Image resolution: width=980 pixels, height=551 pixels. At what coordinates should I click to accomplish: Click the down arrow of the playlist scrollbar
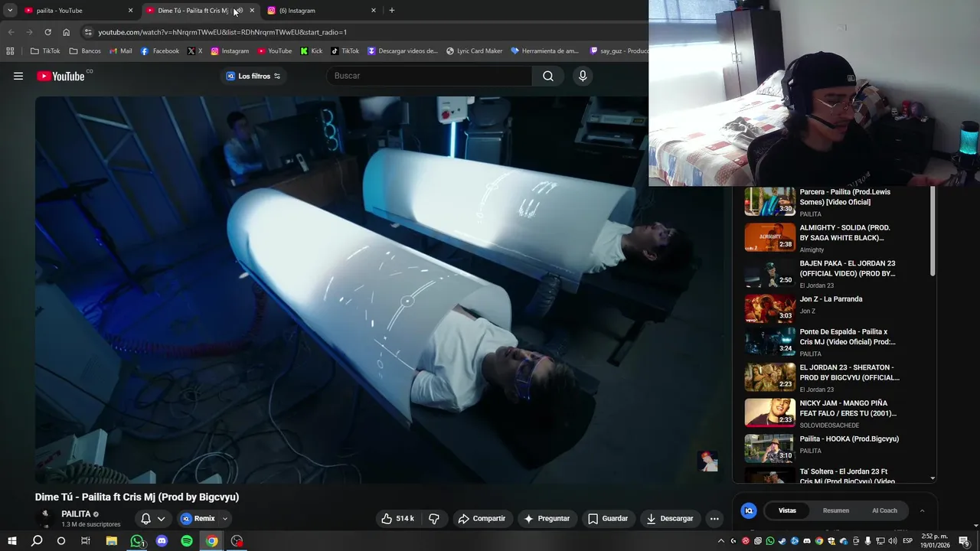[x=933, y=478]
